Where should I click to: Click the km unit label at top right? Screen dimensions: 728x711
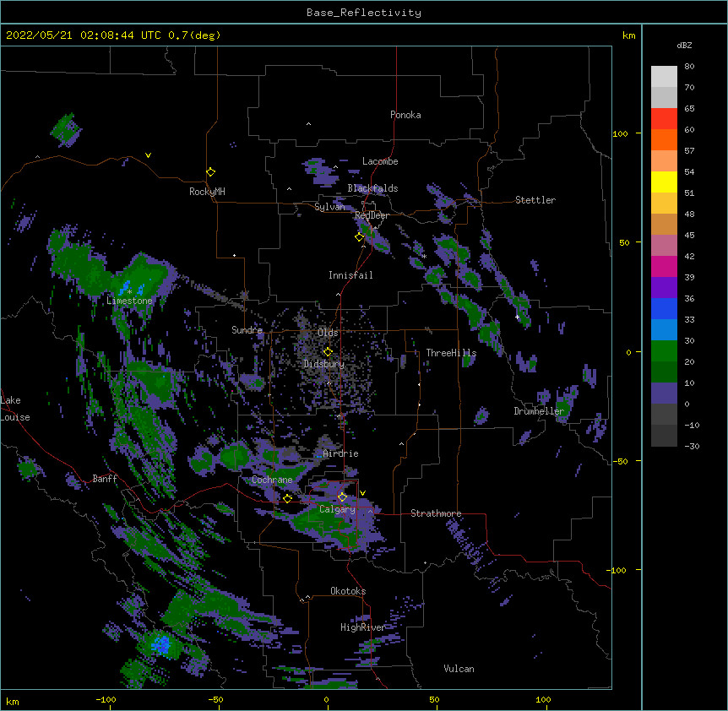[629, 35]
